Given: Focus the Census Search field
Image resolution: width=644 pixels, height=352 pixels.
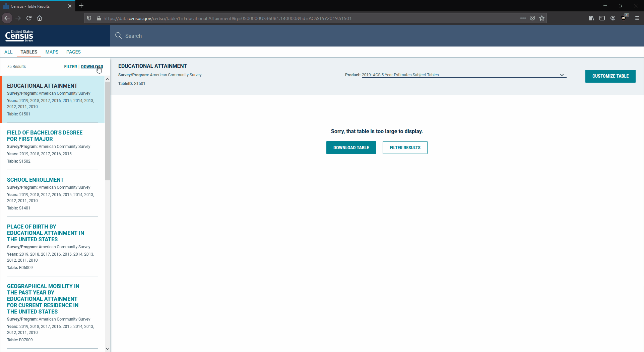Looking at the screenshot, I should [377, 36].
